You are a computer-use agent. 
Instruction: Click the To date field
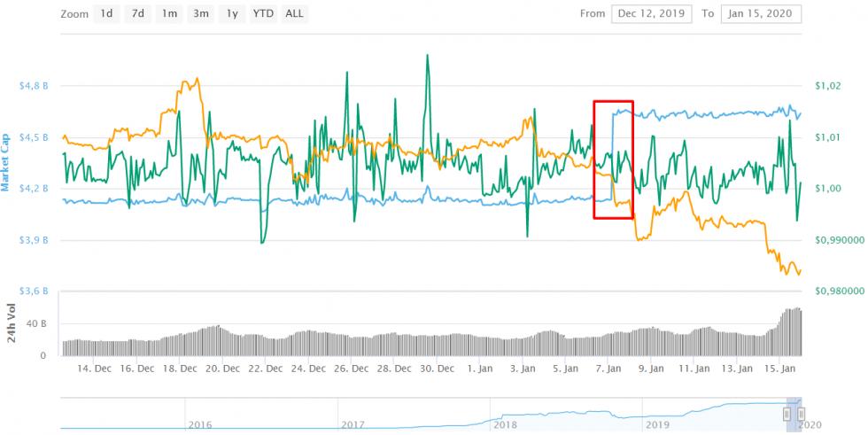point(761,13)
